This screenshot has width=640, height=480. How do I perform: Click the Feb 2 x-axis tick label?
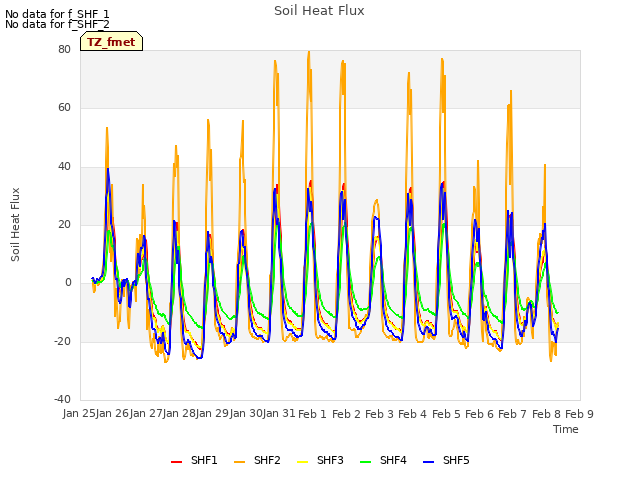346,414
